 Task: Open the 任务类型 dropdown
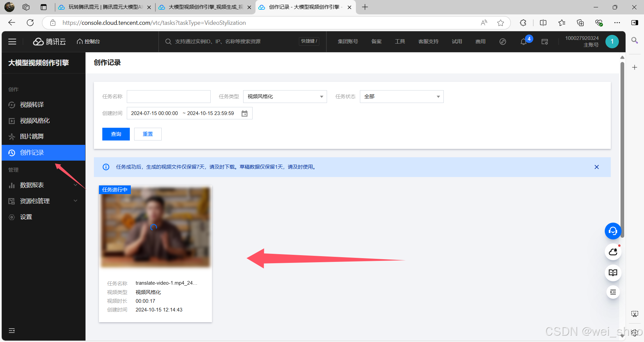[285, 97]
